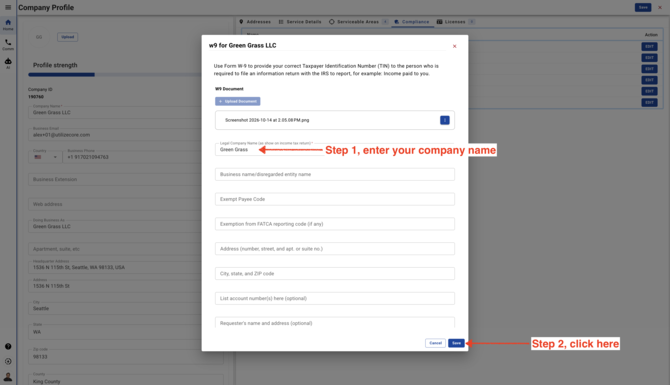
Task: Click the State field showing WA
Action: pos(115,331)
